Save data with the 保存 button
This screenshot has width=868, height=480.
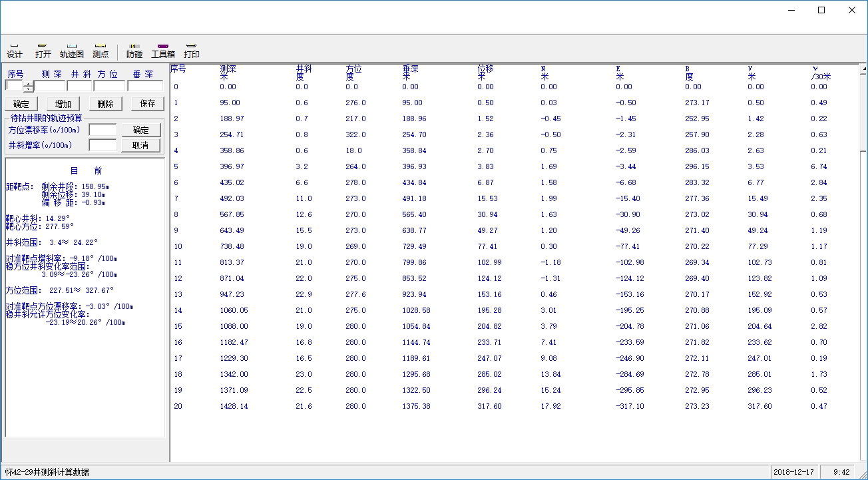coord(147,104)
